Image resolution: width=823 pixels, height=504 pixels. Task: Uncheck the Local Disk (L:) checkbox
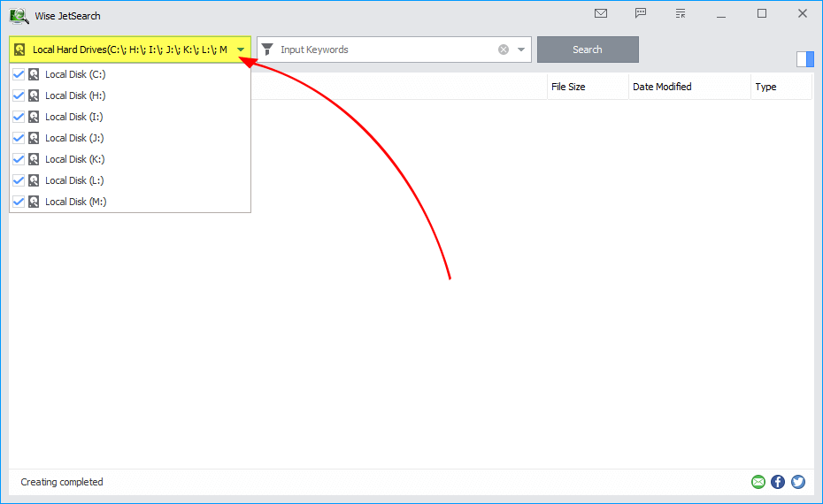[19, 180]
